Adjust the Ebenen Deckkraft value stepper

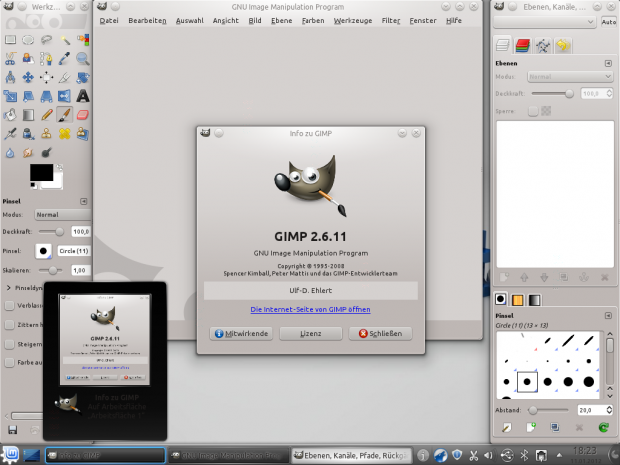pos(609,93)
